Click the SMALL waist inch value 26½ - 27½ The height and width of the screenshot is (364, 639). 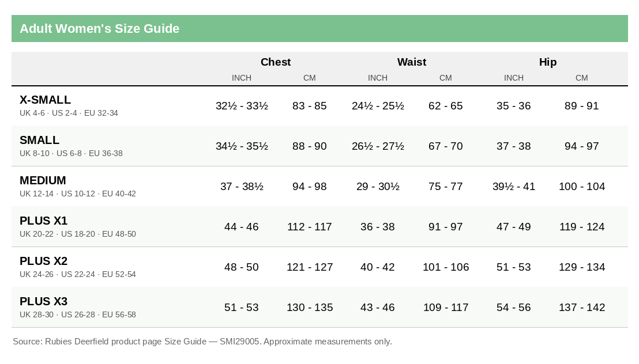378,146
